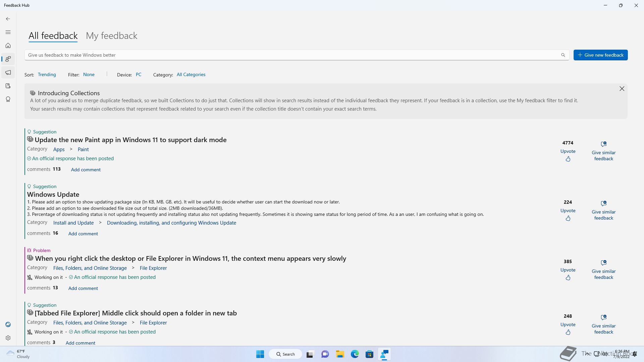
Task: Open the All Categories dropdown
Action: [x=191, y=74]
